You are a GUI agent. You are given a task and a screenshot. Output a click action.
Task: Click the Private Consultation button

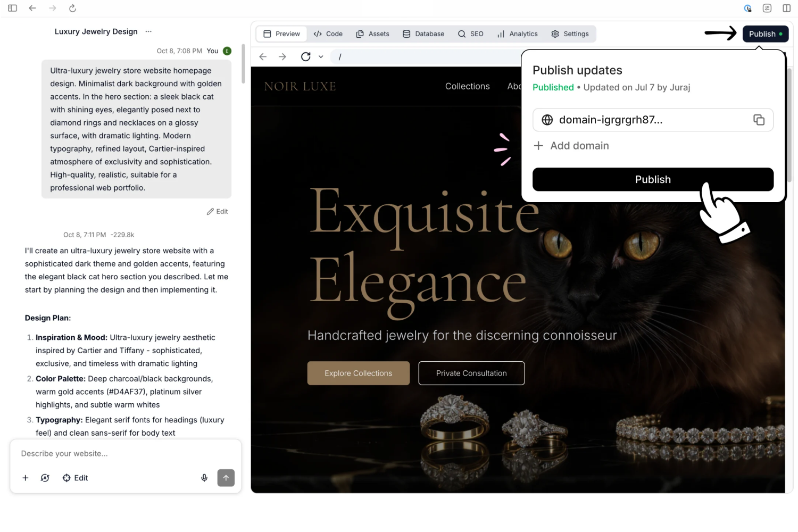pyautogui.click(x=471, y=373)
